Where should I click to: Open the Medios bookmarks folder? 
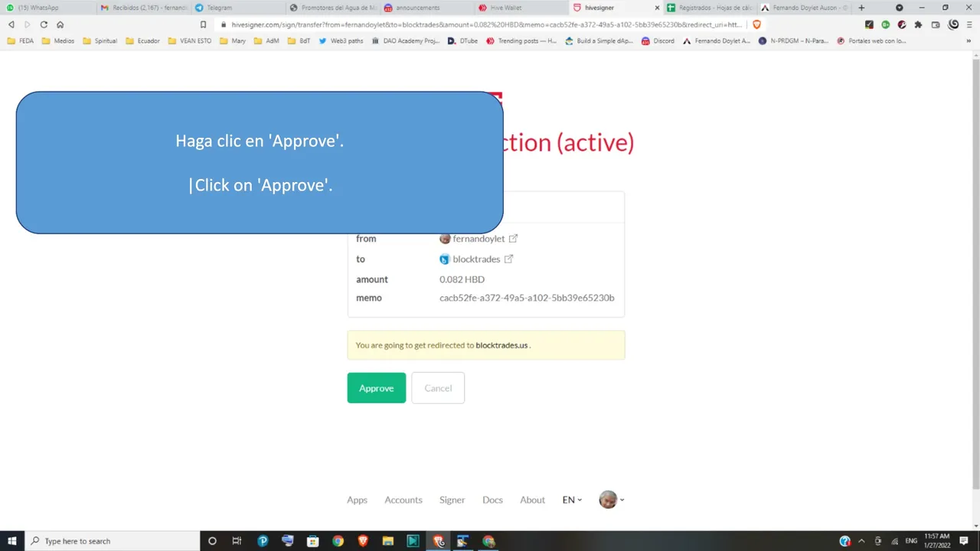coord(58,41)
